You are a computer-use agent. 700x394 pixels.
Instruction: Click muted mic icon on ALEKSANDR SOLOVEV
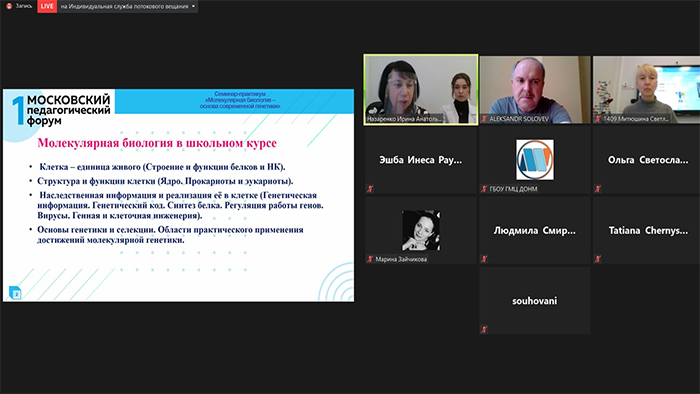click(x=484, y=119)
